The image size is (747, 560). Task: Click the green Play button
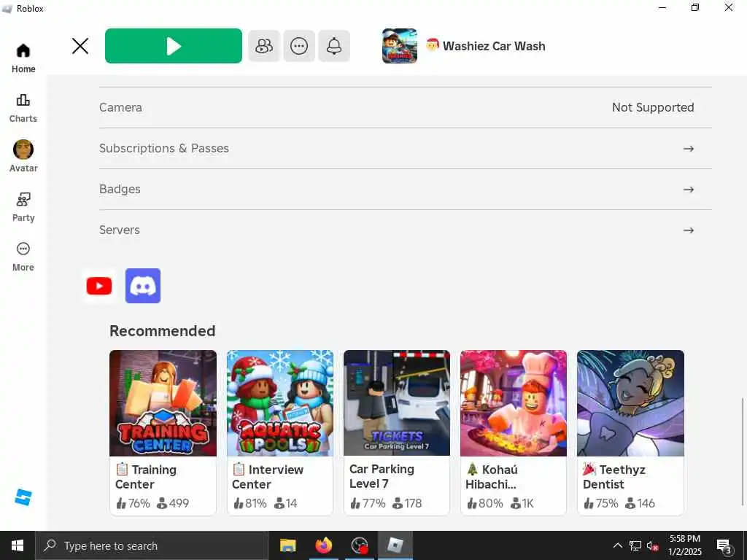pos(174,46)
